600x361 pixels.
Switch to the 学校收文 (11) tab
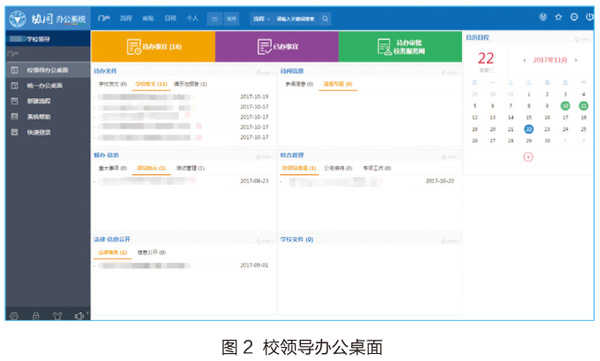click(151, 84)
